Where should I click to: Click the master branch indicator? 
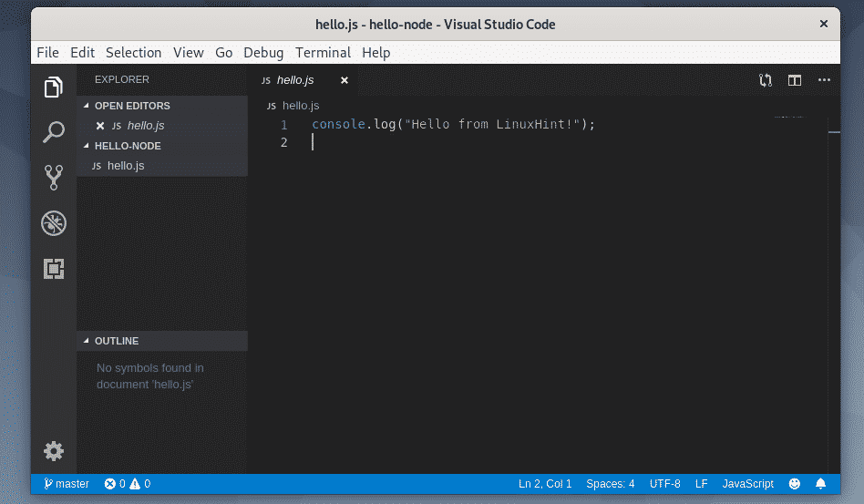[x=67, y=484]
